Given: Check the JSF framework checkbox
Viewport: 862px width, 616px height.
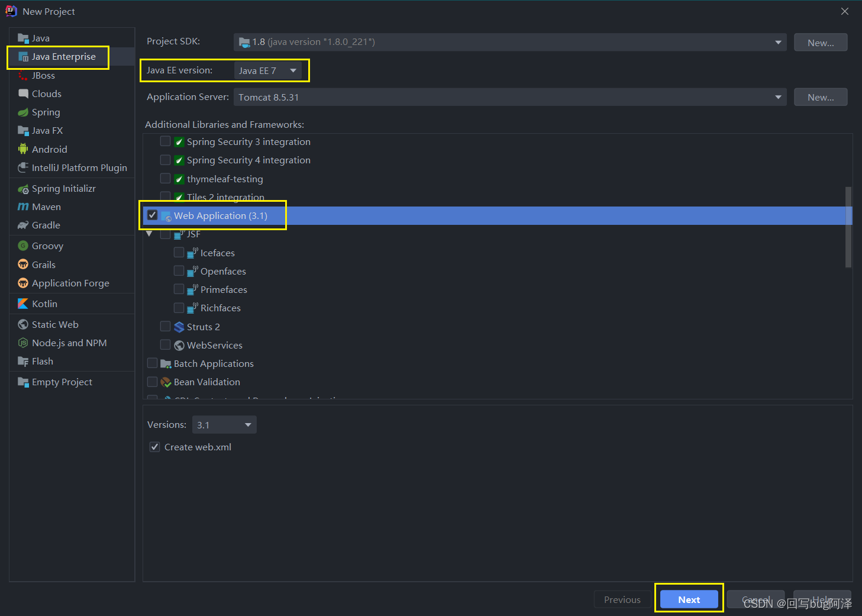Looking at the screenshot, I should pyautogui.click(x=165, y=234).
